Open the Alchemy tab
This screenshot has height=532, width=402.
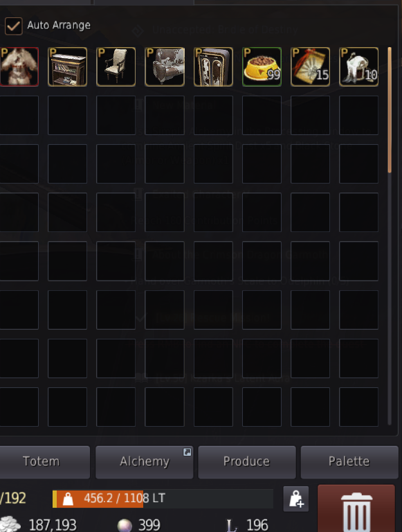[145, 462]
